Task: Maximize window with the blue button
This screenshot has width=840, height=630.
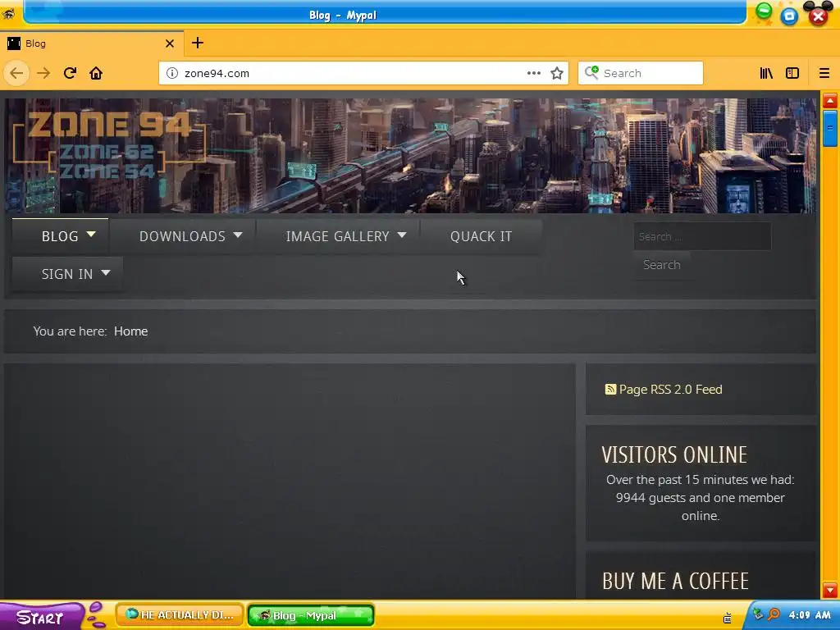Action: (x=789, y=16)
